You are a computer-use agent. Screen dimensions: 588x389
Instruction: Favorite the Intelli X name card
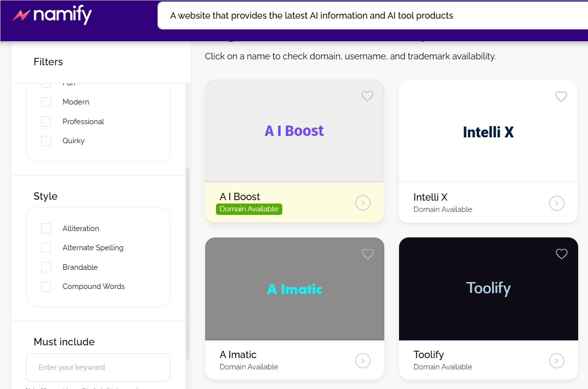561,97
